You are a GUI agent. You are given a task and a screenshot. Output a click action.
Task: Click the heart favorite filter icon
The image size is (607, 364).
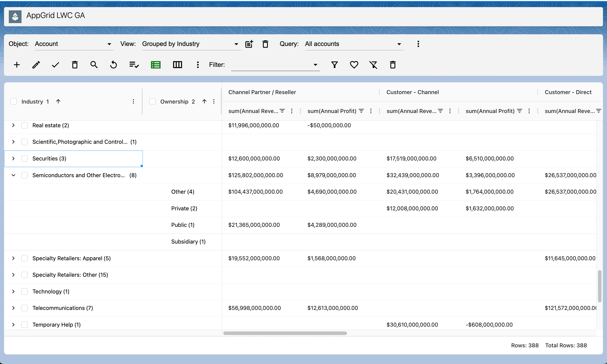(x=354, y=65)
